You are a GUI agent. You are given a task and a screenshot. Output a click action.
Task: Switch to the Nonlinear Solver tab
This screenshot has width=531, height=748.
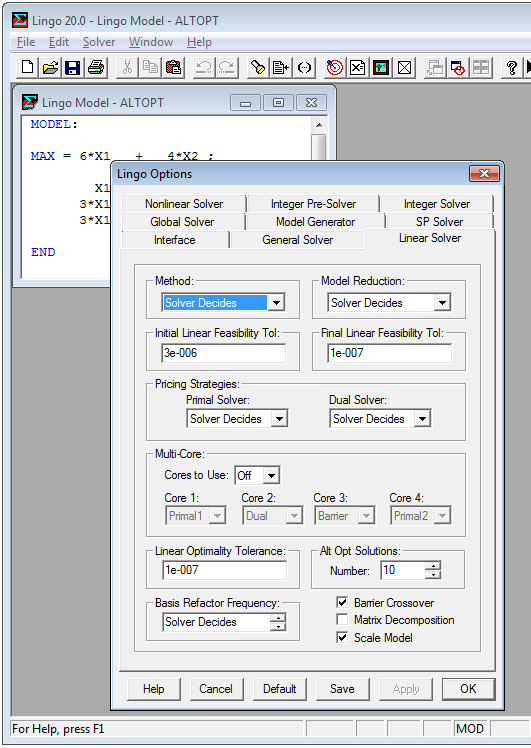click(184, 204)
